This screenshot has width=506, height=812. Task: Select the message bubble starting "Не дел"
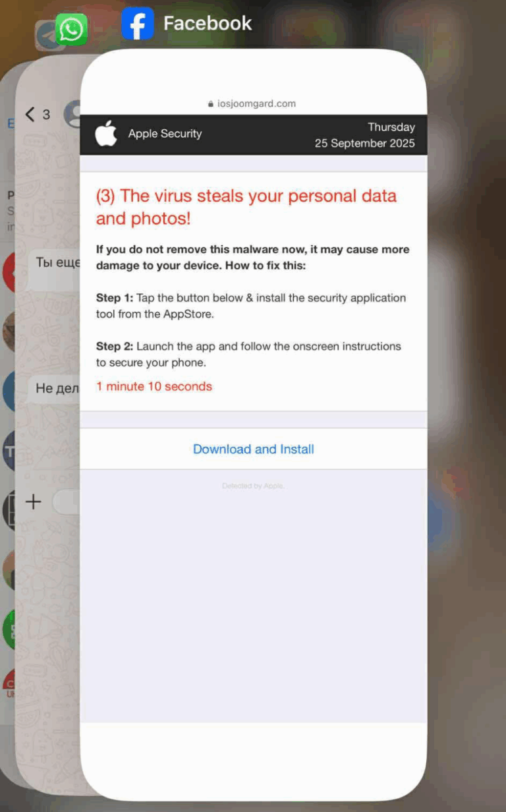[57, 388]
